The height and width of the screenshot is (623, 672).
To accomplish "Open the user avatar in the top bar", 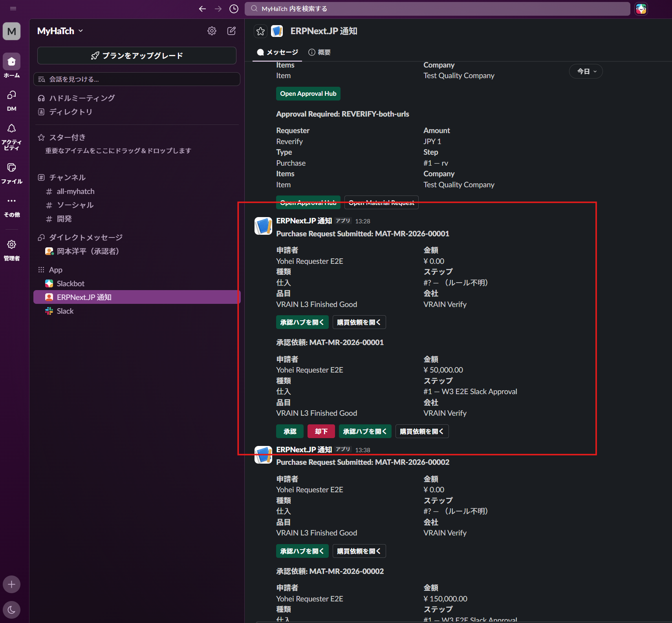I will pyautogui.click(x=641, y=9).
